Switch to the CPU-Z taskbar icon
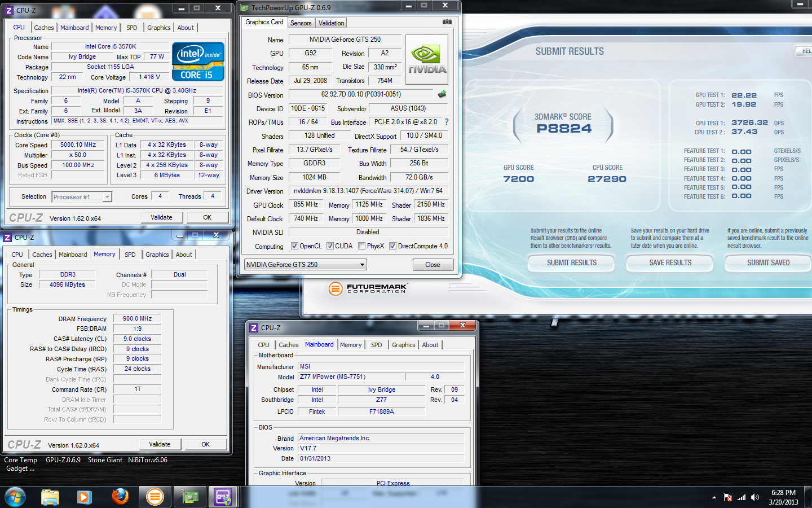Screen dimensions: 812x508 223,497
